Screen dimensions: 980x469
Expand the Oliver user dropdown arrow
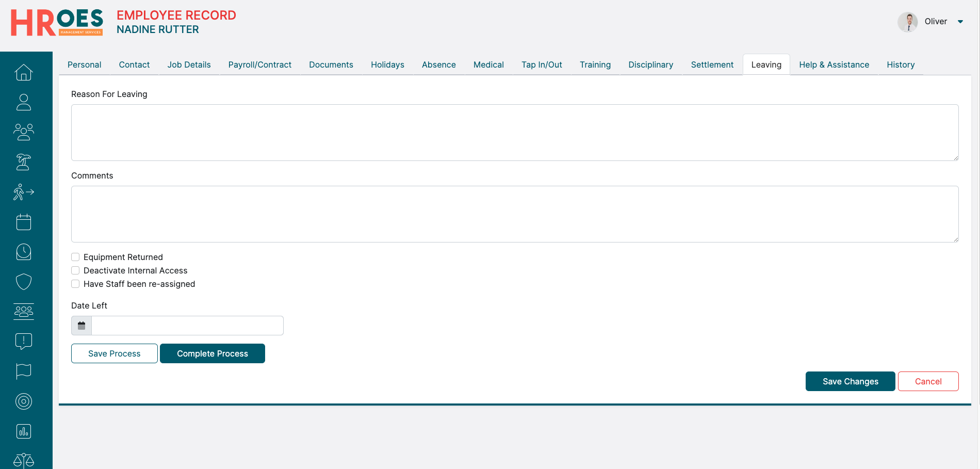[x=960, y=22]
